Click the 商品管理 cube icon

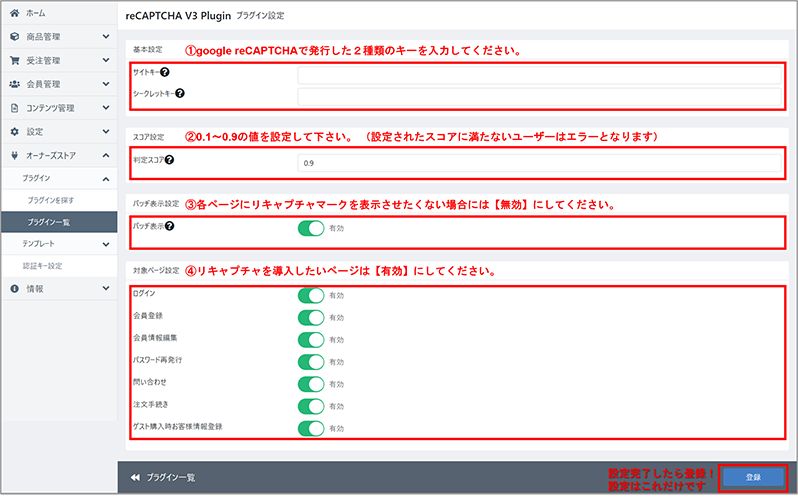tap(15, 37)
